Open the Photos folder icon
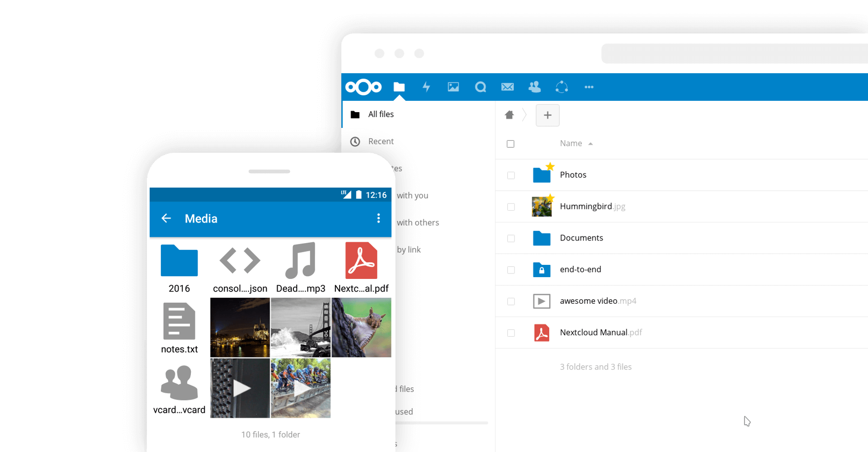The height and width of the screenshot is (452, 868). tap(542, 175)
